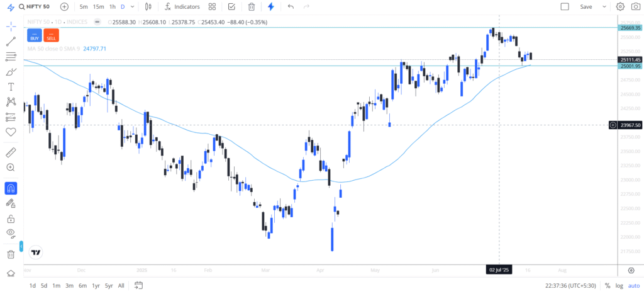Click the Save button
644x291 pixels.
click(x=586, y=6)
